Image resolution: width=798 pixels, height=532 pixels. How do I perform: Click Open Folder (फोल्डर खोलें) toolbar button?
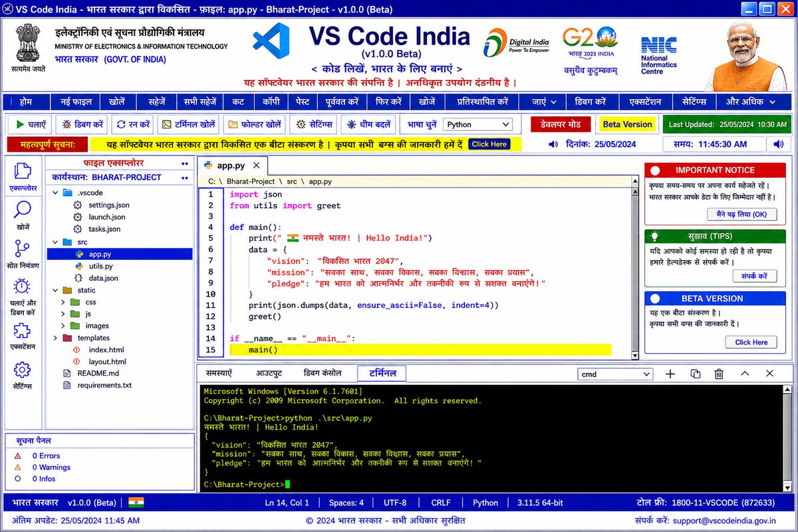pyautogui.click(x=254, y=124)
